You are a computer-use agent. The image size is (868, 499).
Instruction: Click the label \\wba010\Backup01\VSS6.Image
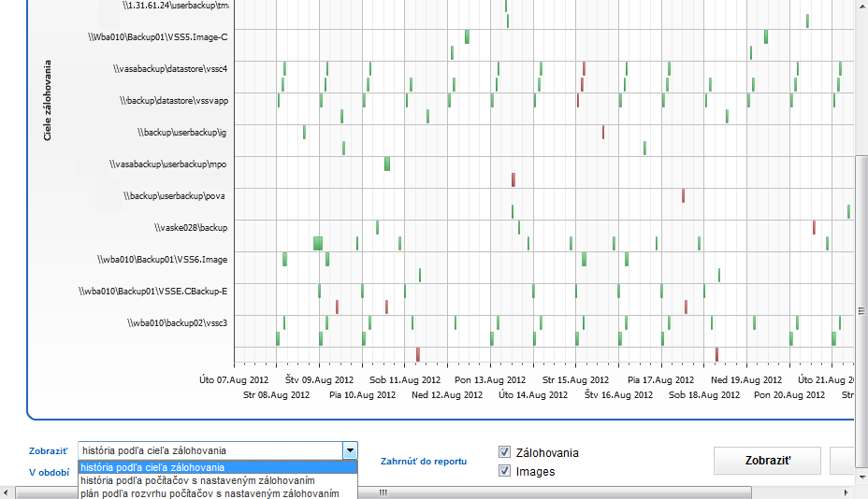pos(162,260)
